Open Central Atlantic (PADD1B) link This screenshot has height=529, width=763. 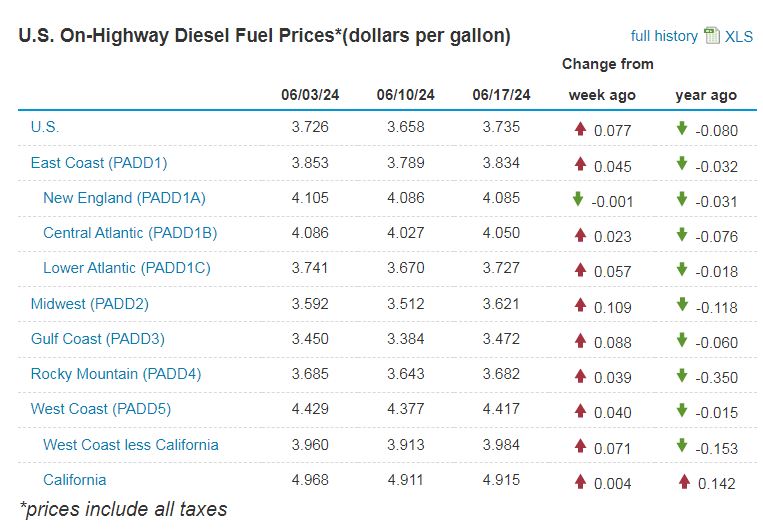pos(130,233)
